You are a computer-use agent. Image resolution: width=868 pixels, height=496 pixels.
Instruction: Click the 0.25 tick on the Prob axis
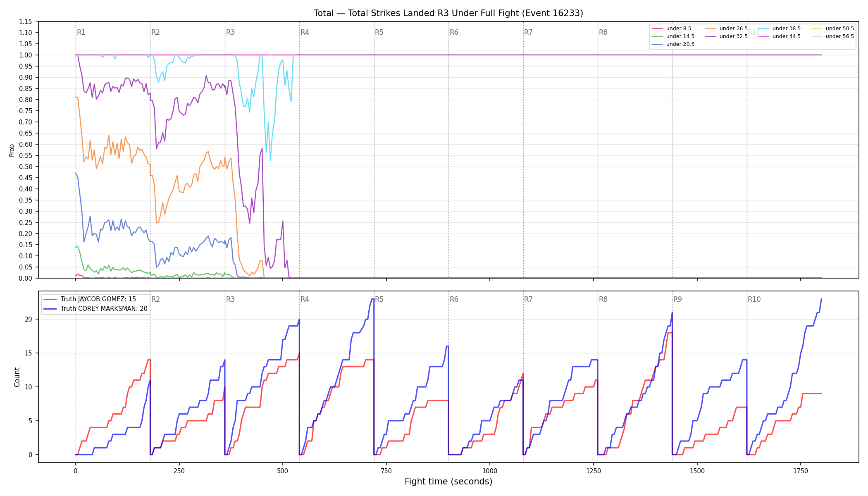click(x=26, y=222)
